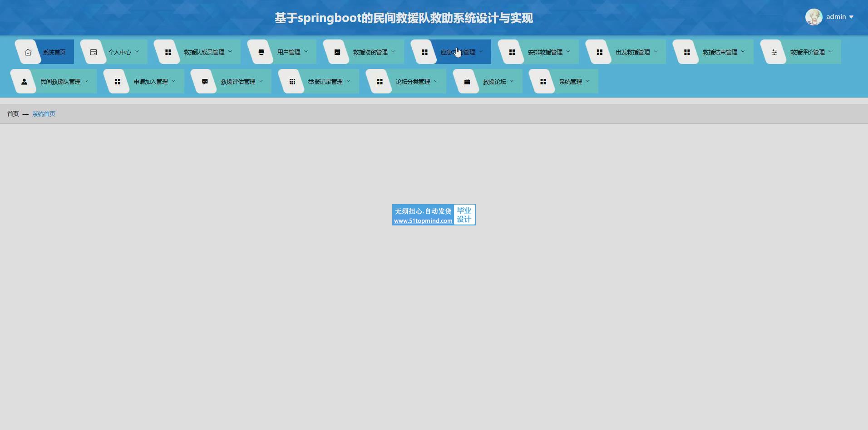Click the card icon beside 个人中心
868x430 pixels.
[94, 52]
